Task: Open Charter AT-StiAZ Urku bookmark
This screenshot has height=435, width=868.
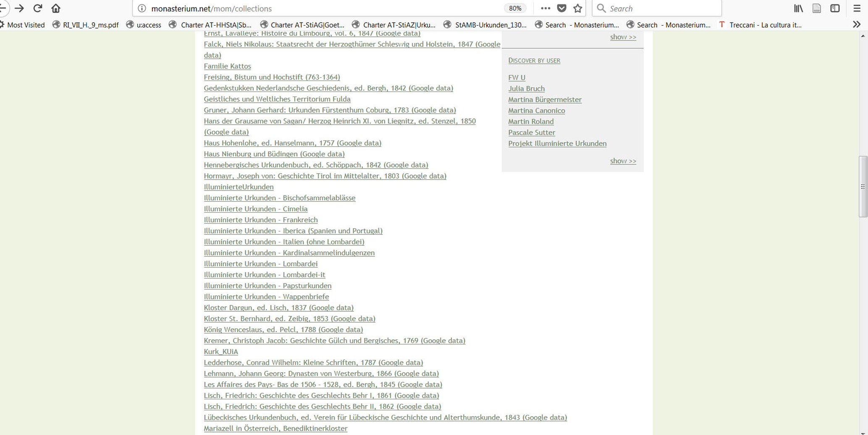Action: click(x=394, y=25)
